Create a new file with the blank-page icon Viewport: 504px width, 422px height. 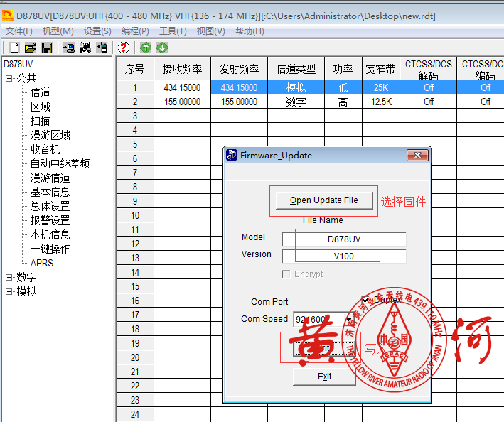14,48
